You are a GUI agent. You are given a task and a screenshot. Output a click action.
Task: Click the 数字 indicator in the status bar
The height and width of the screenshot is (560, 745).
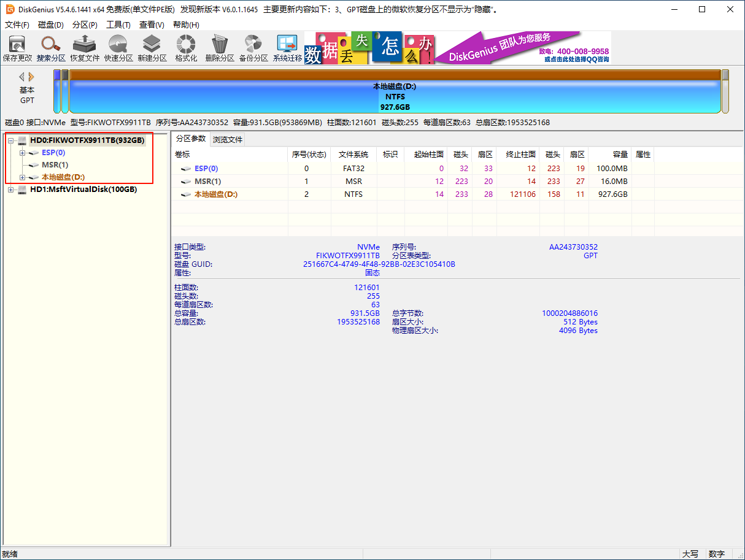click(x=717, y=554)
